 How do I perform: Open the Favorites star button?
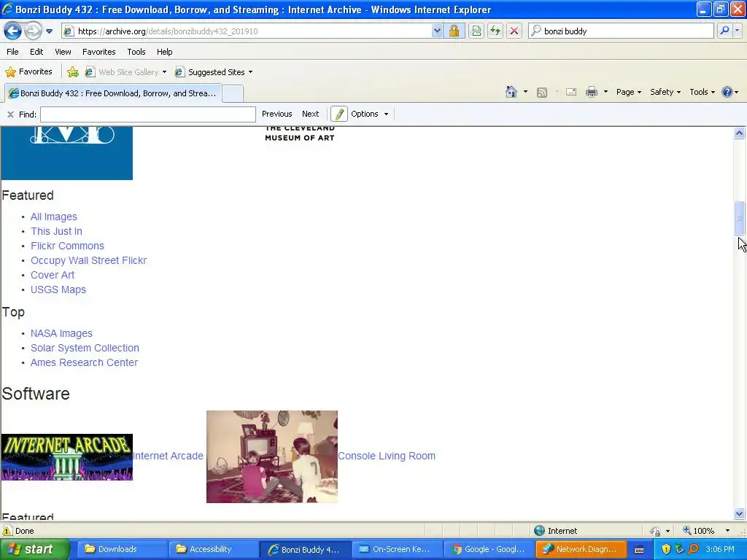(28, 72)
